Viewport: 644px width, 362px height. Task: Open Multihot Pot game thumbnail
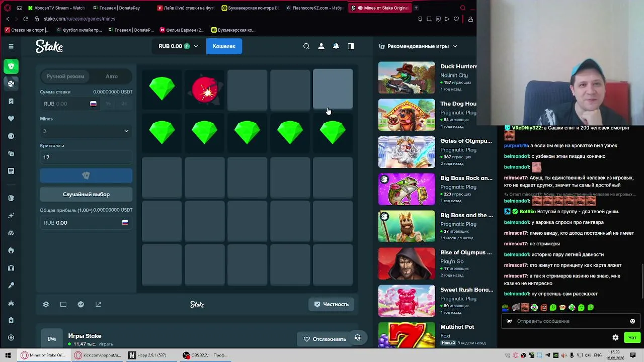[407, 334]
